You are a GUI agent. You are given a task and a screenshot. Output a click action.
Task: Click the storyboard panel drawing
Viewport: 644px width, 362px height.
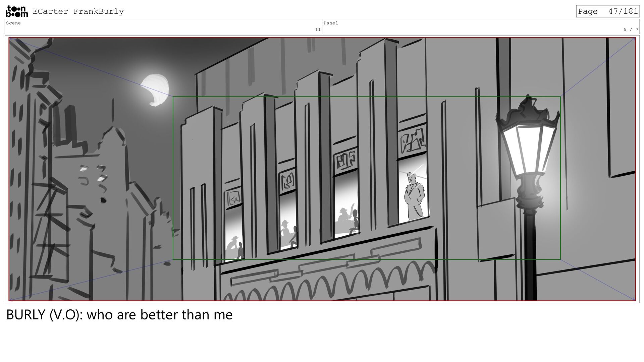[x=322, y=169]
